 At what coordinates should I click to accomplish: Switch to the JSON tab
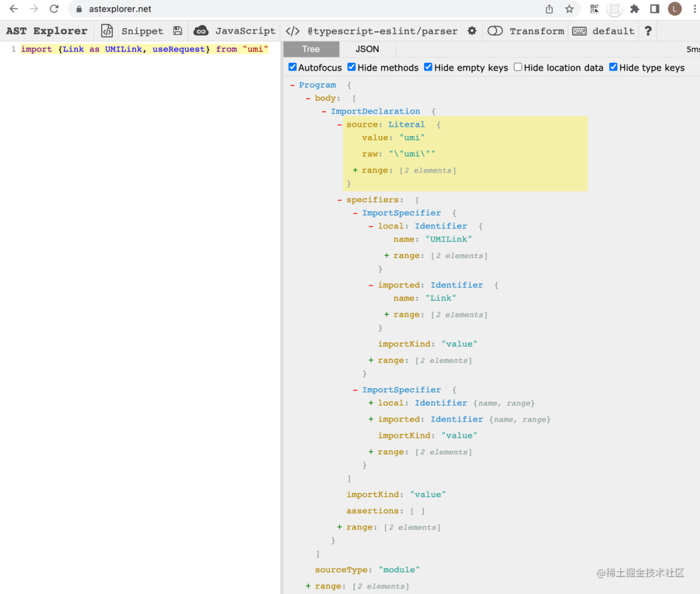(x=367, y=49)
